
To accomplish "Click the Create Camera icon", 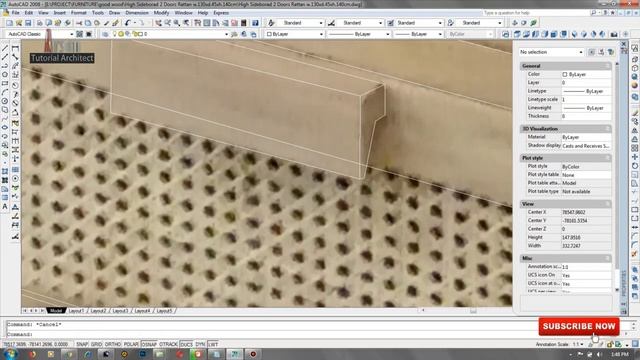I will 614,34.
